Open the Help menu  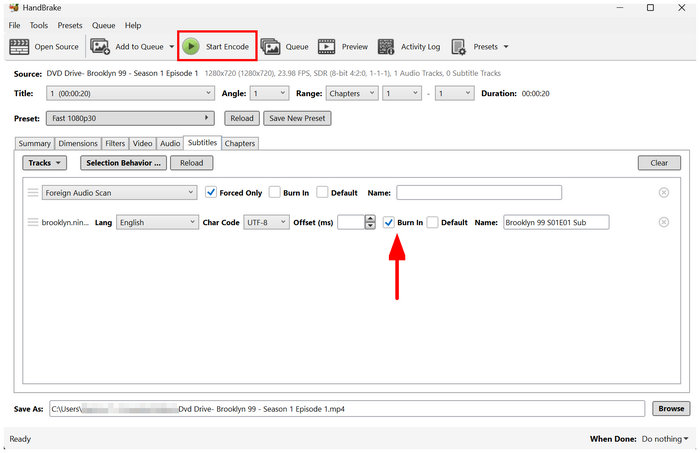tap(133, 25)
